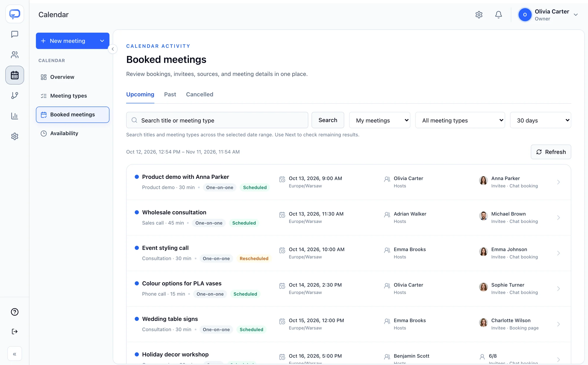Select the calendar icon in left rail
The image size is (588, 365).
click(15, 75)
